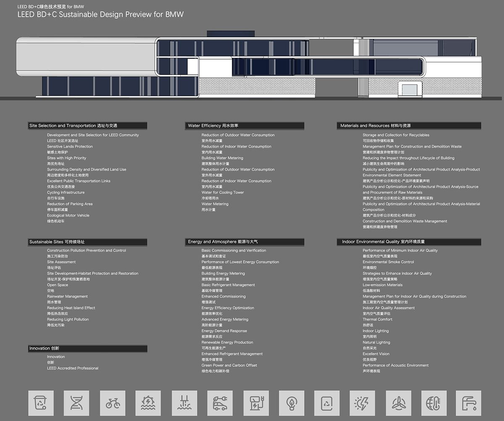Click the bicycle icon
Viewport: 504px width, 421px height.
pos(113,403)
